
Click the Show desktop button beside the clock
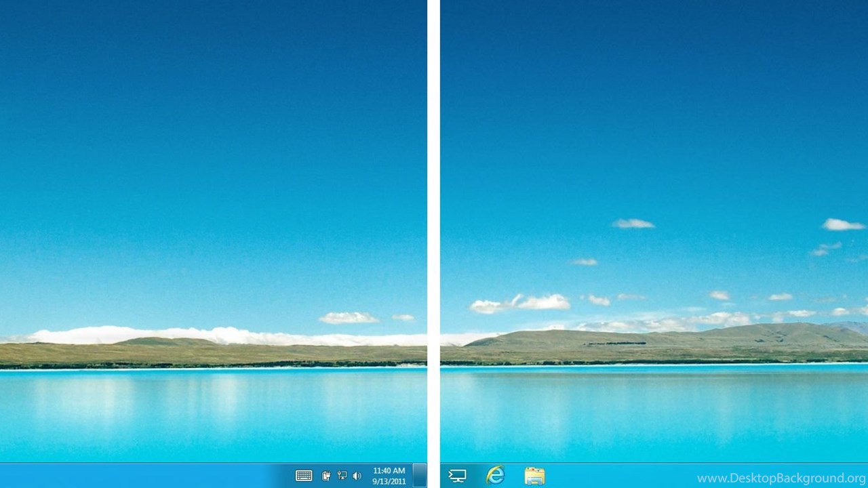tap(420, 476)
